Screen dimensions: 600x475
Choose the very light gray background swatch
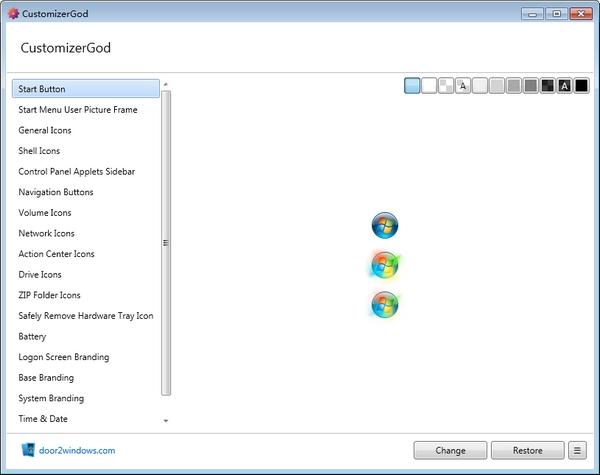[x=480, y=86]
